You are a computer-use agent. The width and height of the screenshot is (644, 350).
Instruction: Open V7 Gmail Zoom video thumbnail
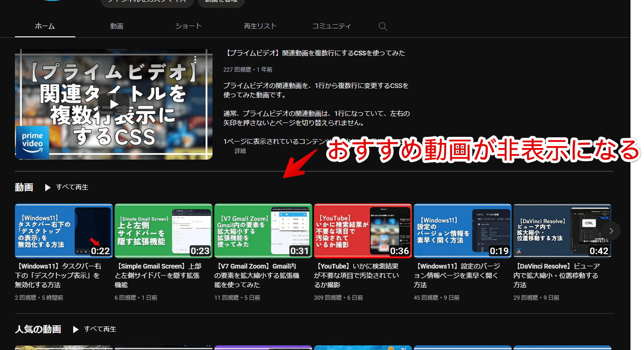pos(263,231)
